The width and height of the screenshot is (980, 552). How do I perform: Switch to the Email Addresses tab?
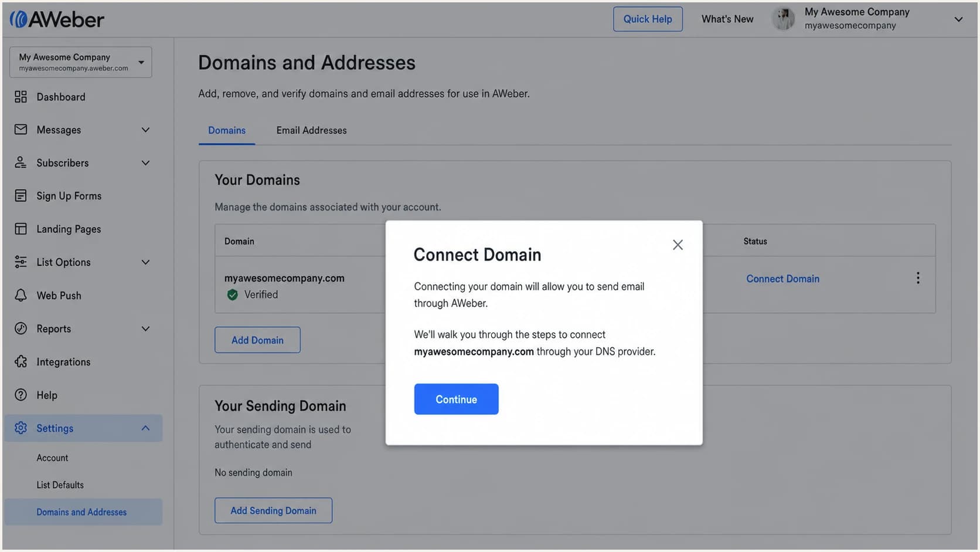(x=311, y=130)
